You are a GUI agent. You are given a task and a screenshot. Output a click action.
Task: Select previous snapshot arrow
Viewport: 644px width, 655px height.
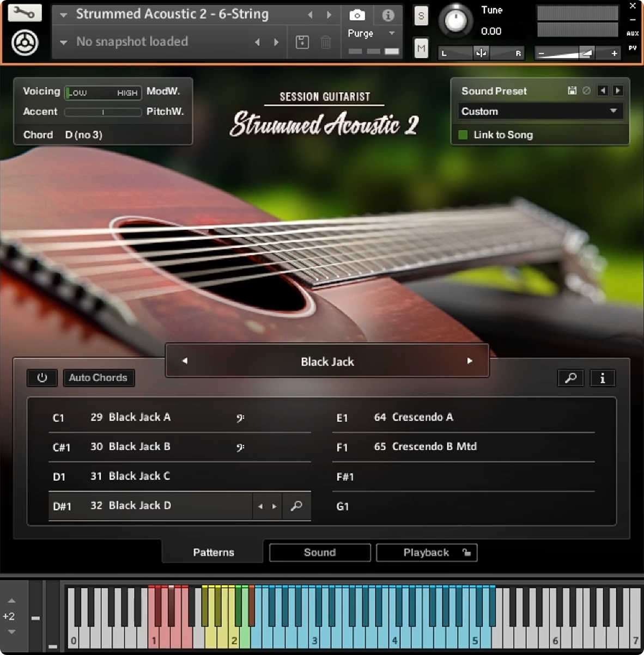pos(257,42)
